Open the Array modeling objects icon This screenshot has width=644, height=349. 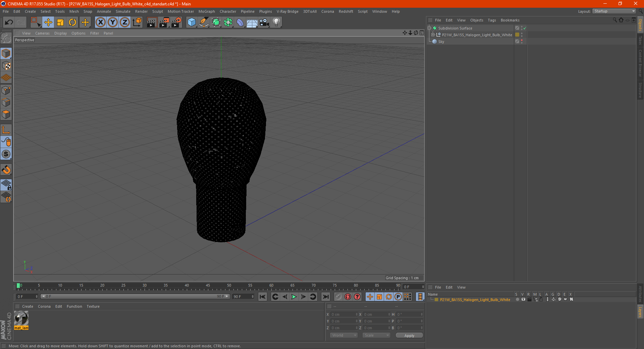(x=228, y=22)
